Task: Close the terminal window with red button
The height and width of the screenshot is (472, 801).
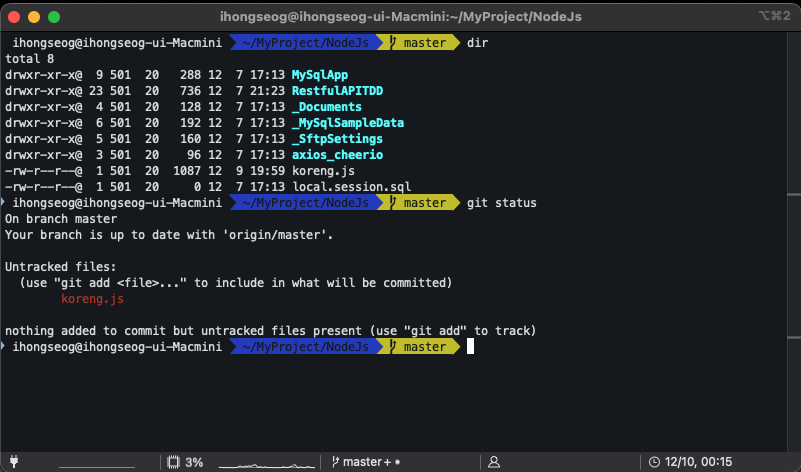Action: pos(14,17)
